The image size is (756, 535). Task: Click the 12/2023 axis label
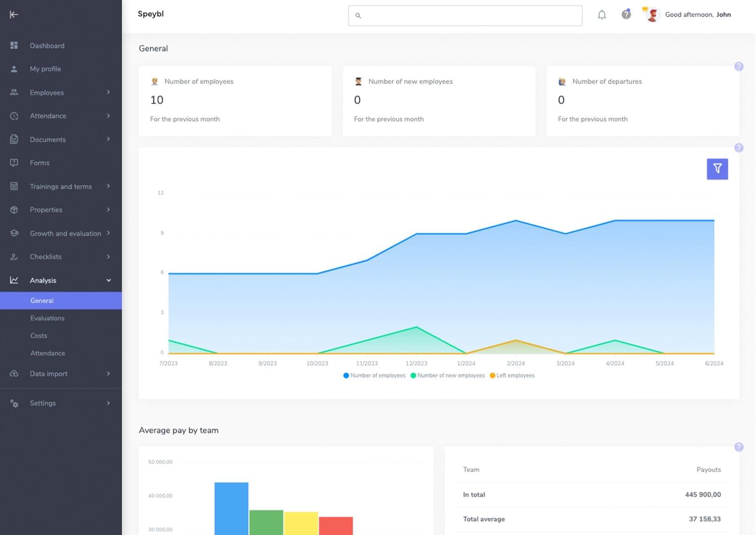[416, 364]
